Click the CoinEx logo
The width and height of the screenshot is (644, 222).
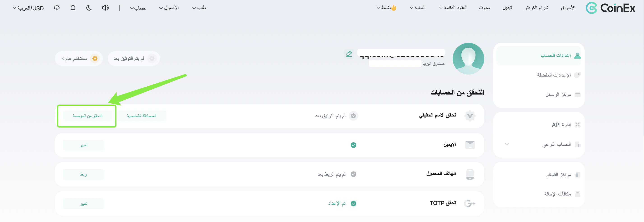coord(610,8)
